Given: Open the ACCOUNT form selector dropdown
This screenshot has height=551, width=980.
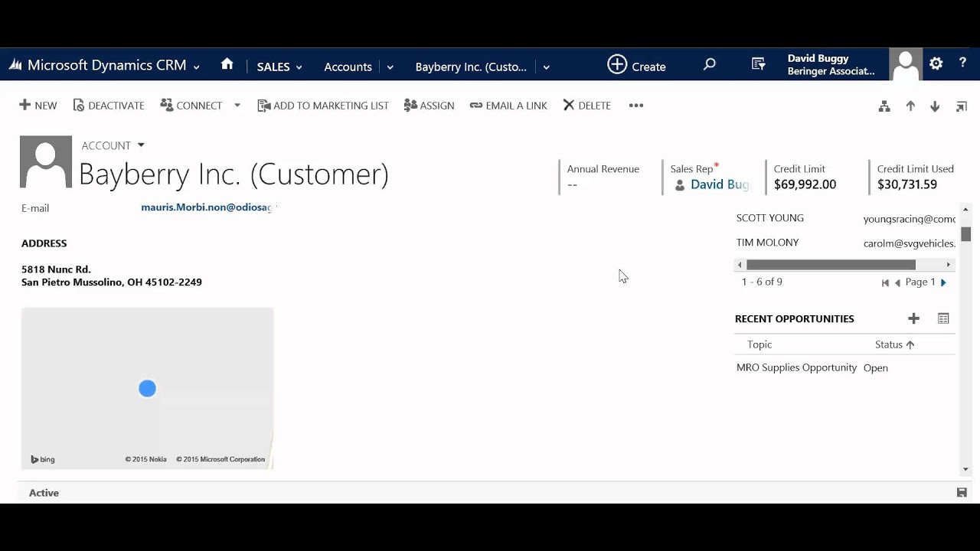Looking at the screenshot, I should tap(141, 145).
